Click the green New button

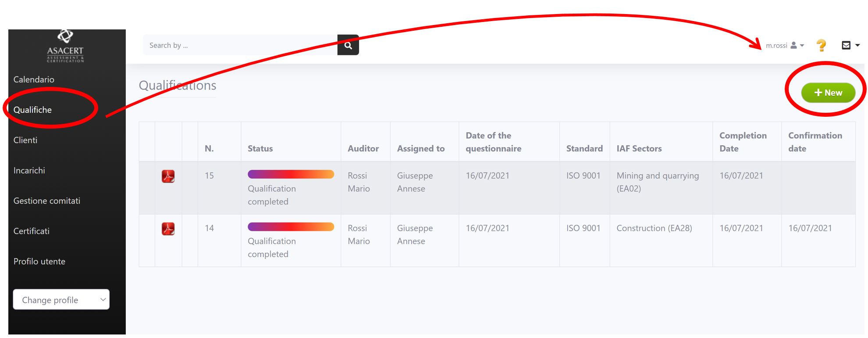(x=828, y=93)
